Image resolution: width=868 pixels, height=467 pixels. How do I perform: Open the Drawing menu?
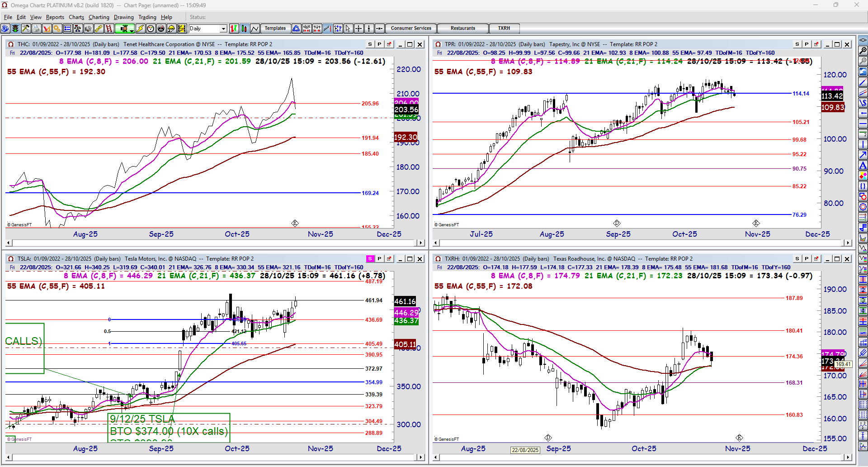click(x=124, y=17)
